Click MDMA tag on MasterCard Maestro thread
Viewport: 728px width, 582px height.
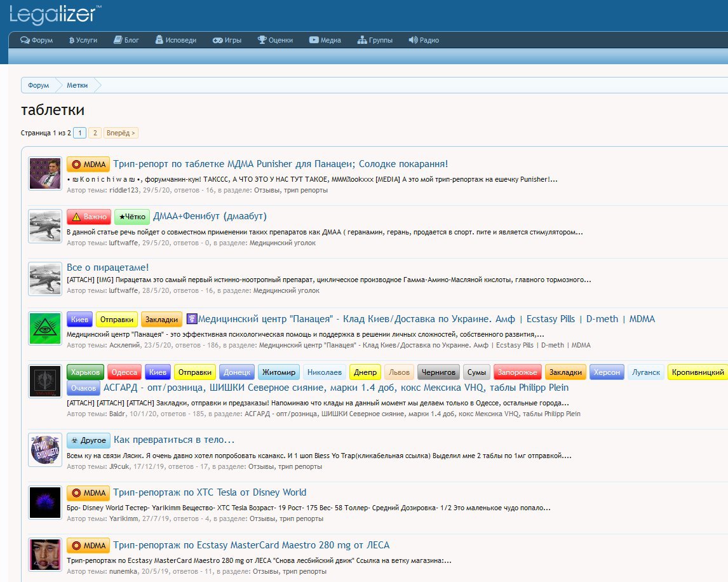coord(88,546)
